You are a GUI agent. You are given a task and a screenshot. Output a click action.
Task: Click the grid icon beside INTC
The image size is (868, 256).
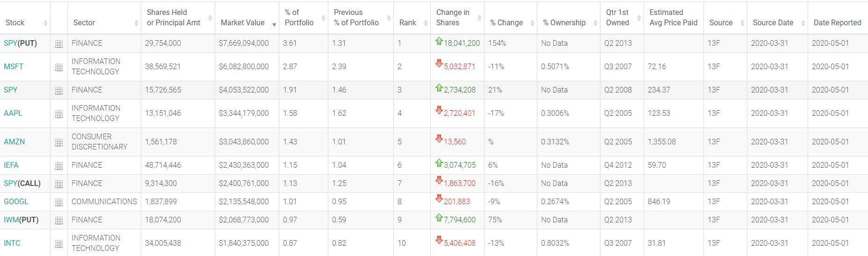click(x=59, y=244)
